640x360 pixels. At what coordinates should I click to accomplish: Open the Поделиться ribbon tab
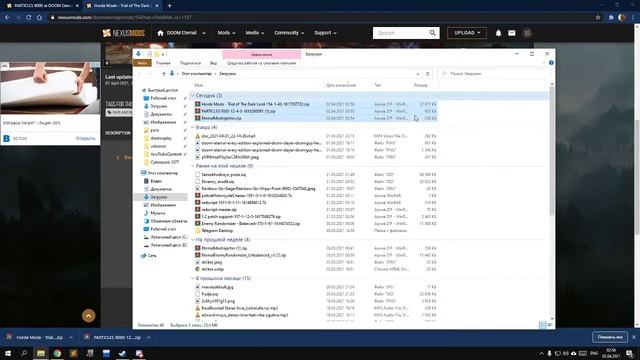pyautogui.click(x=190, y=63)
